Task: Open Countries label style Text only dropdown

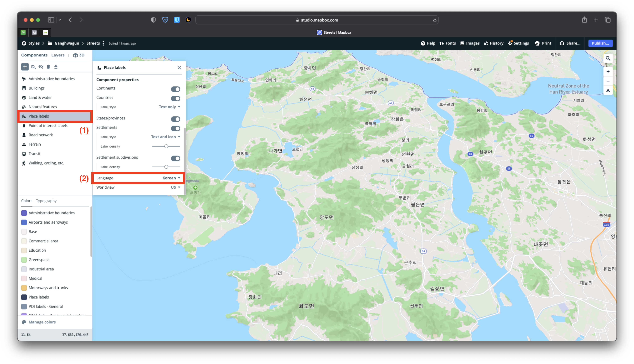Action: (x=170, y=107)
